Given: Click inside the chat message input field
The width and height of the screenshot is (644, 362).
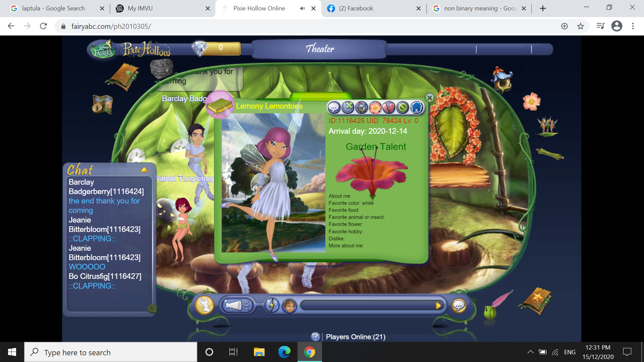Looking at the screenshot, I should tap(369, 305).
